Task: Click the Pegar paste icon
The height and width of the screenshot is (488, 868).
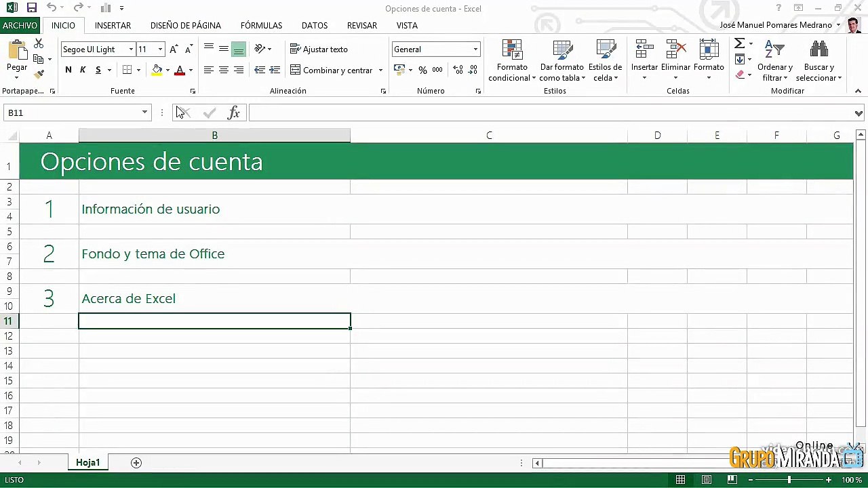Action: 17,51
